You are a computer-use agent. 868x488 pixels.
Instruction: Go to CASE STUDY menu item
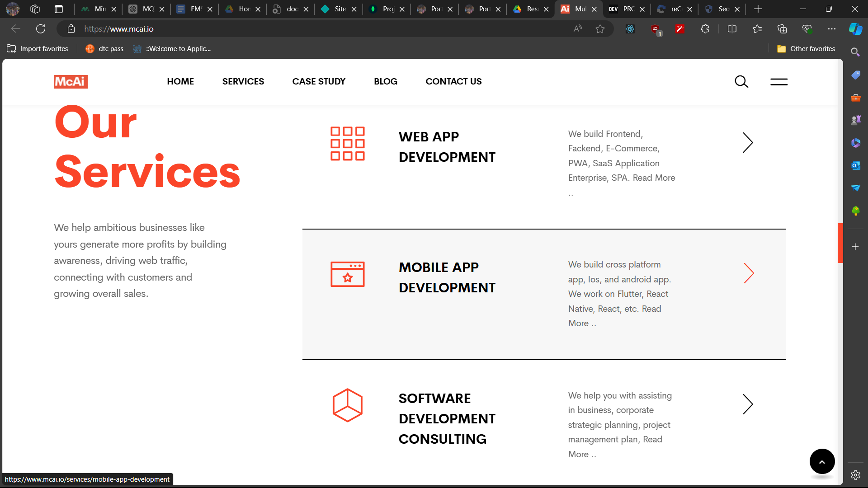tap(319, 81)
